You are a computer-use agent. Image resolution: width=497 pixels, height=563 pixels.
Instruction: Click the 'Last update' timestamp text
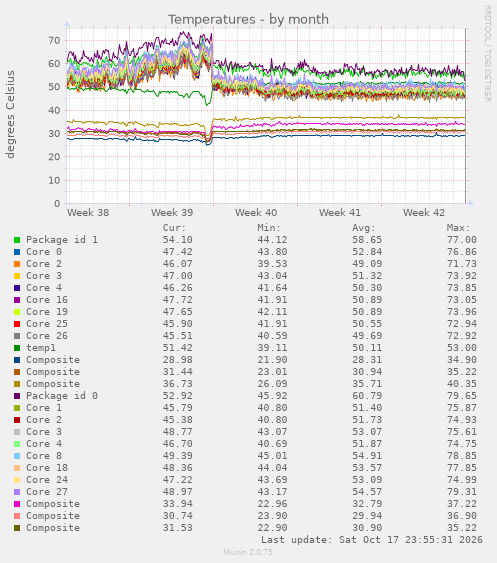point(372,540)
